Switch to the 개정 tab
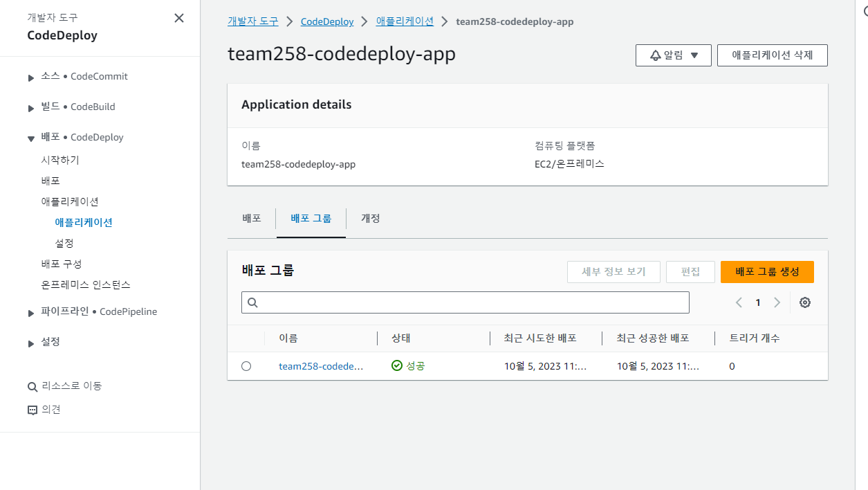 [371, 218]
